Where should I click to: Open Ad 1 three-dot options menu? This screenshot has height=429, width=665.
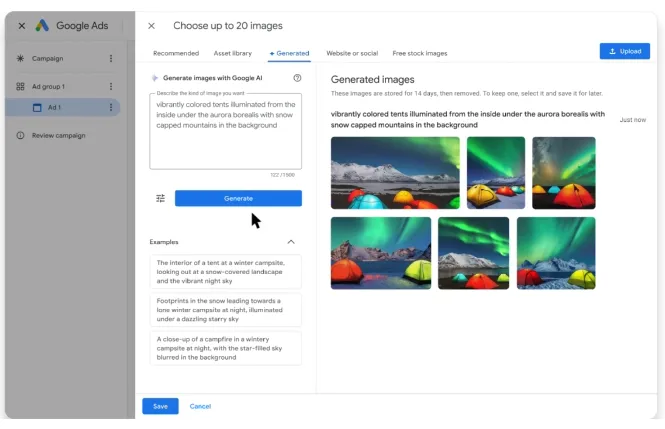tap(110, 107)
